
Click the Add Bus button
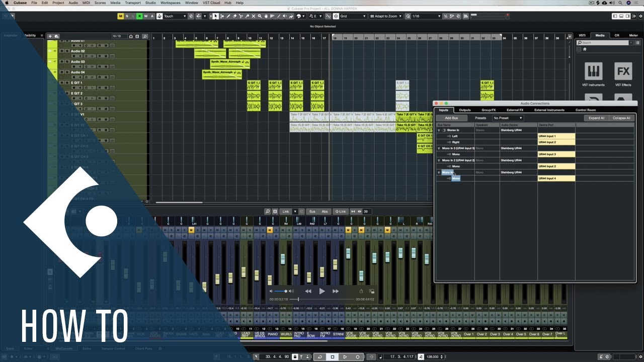[x=452, y=118]
